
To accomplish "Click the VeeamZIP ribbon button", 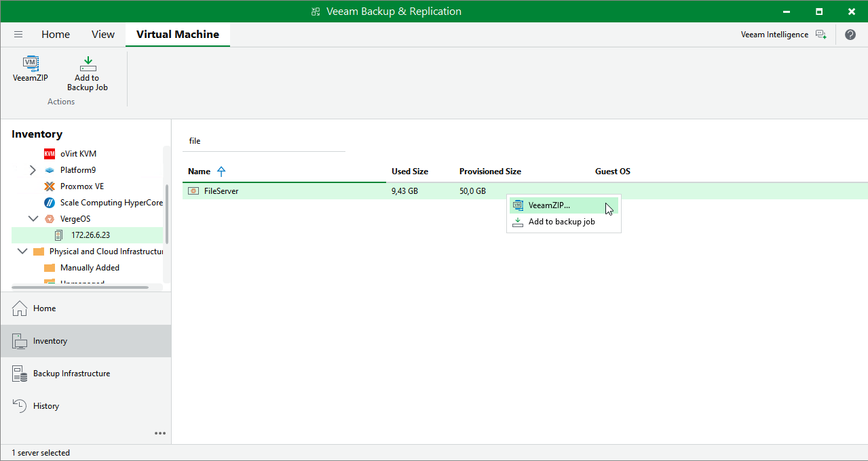I will pyautogui.click(x=31, y=70).
